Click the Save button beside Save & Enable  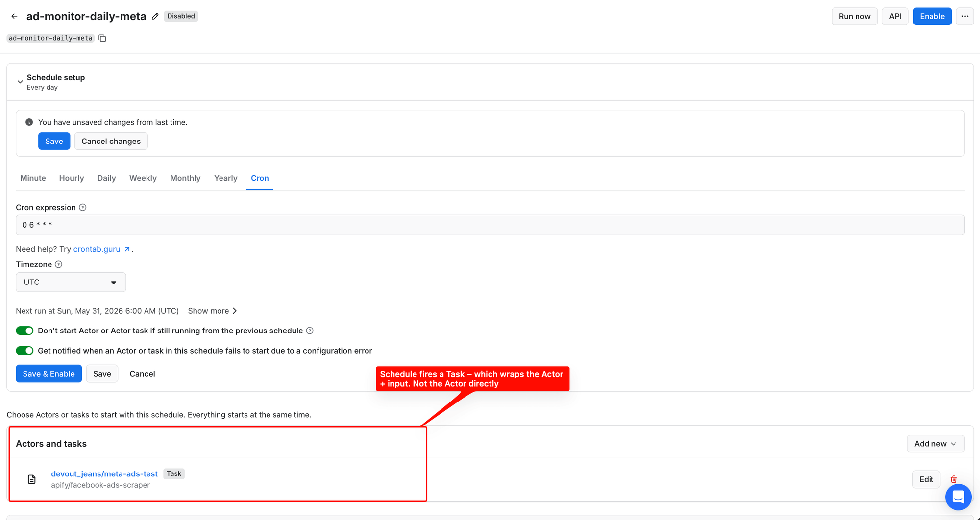click(x=102, y=374)
